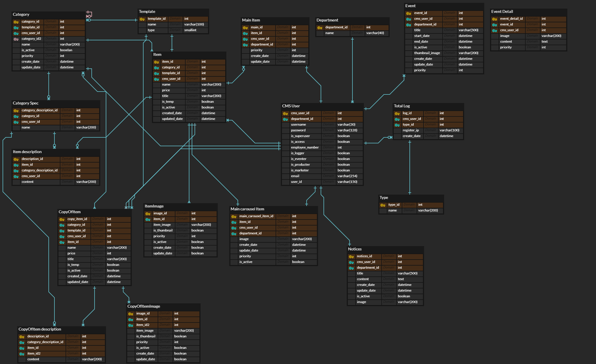Click the yellow key icon for log_id in Total Log
Viewport: 596px width, 364px height.
point(397,114)
